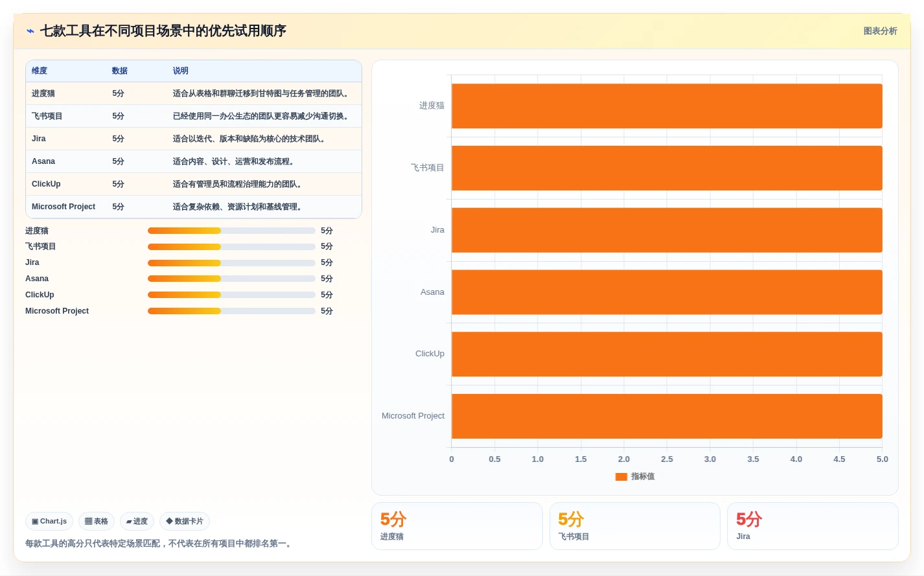This screenshot has height=576, width=924.
Task: Click the Asana bar in the chart
Action: point(667,292)
